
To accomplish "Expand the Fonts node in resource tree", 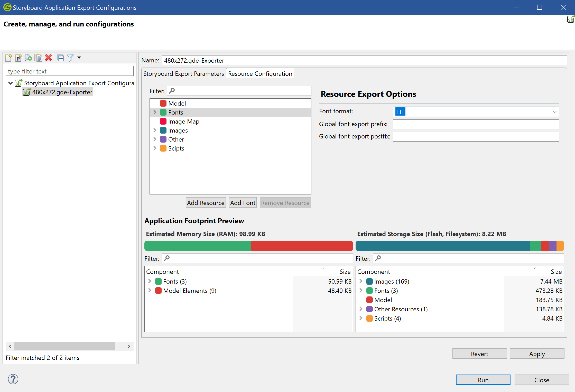I will coord(155,112).
